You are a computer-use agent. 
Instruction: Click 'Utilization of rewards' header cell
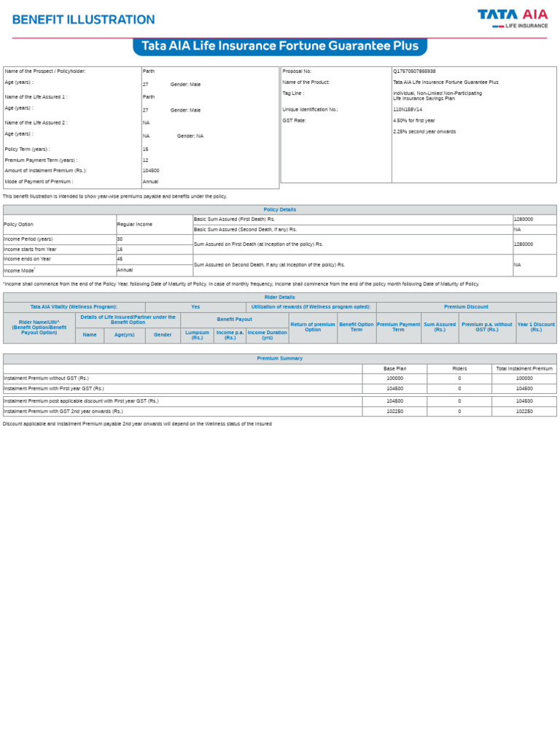(311, 307)
